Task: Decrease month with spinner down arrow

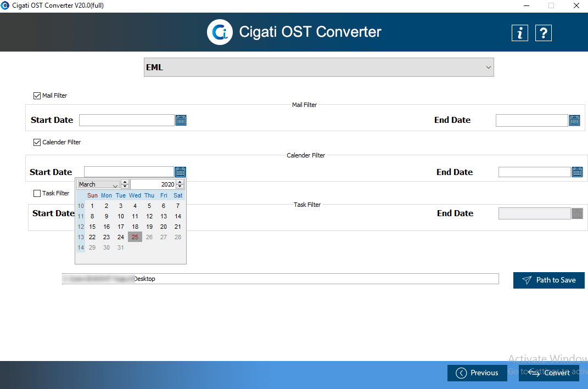Action: [x=125, y=186]
